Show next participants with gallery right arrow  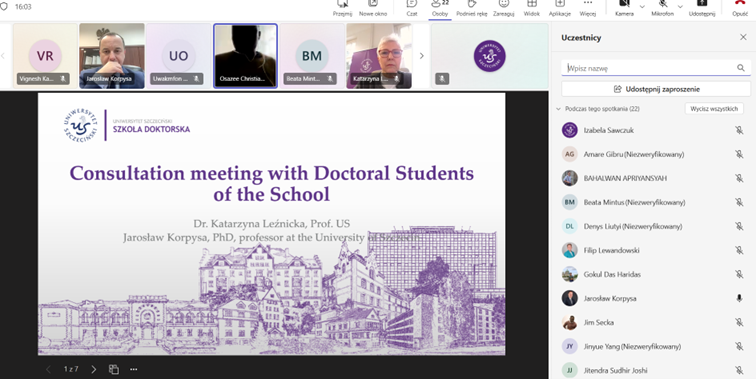tap(421, 56)
